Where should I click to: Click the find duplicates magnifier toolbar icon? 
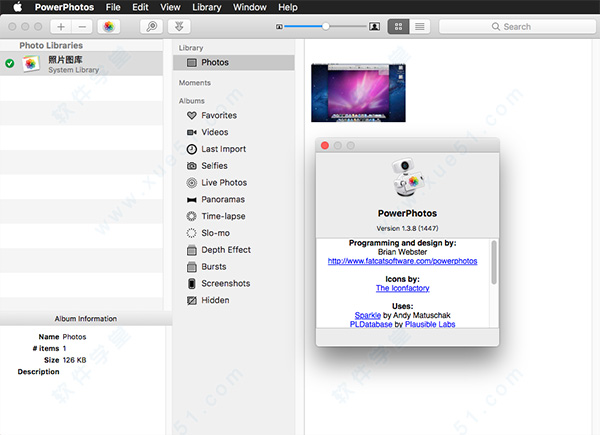point(152,26)
